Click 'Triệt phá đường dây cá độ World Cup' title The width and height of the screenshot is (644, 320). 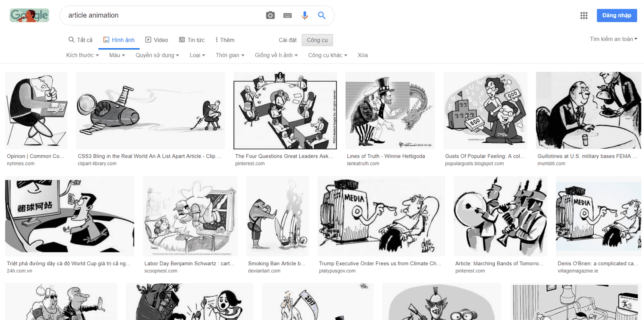point(69,264)
